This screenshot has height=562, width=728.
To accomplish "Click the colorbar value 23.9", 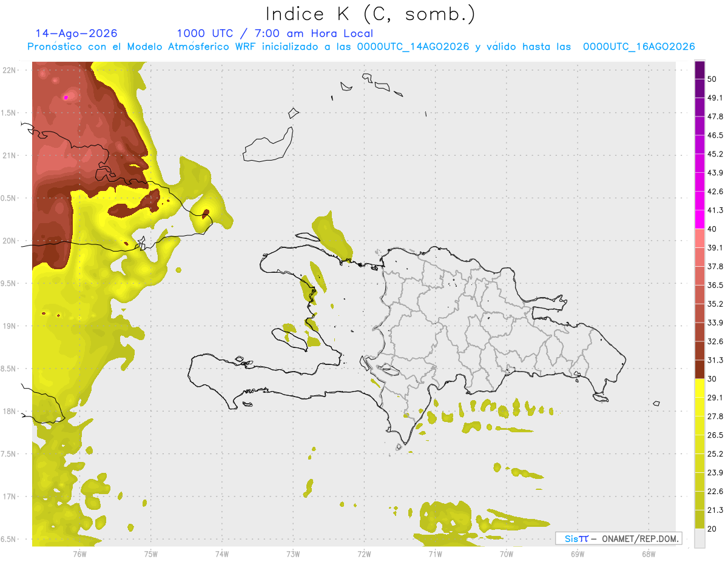I will [x=715, y=472].
